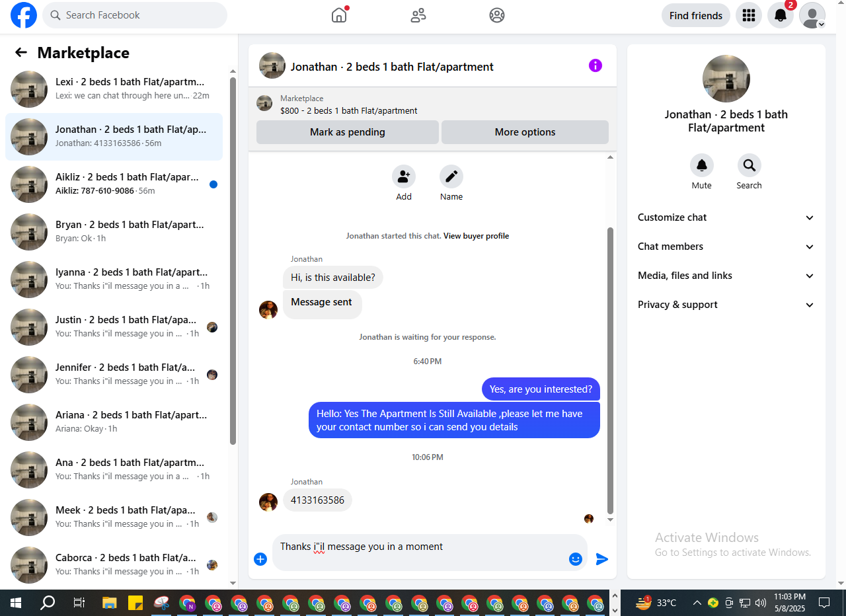Viewport: 846px width, 616px height.
Task: Open the Friends icon in top navigation
Action: pos(418,15)
